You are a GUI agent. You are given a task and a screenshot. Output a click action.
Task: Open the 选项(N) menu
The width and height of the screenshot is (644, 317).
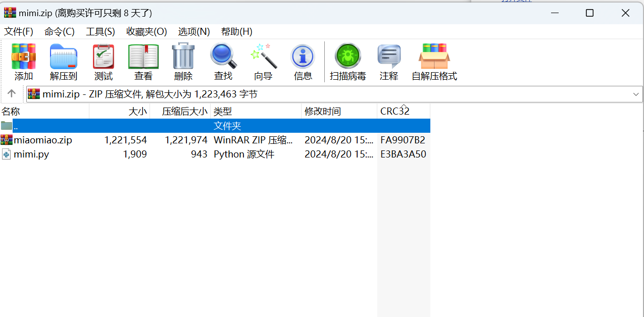point(194,32)
